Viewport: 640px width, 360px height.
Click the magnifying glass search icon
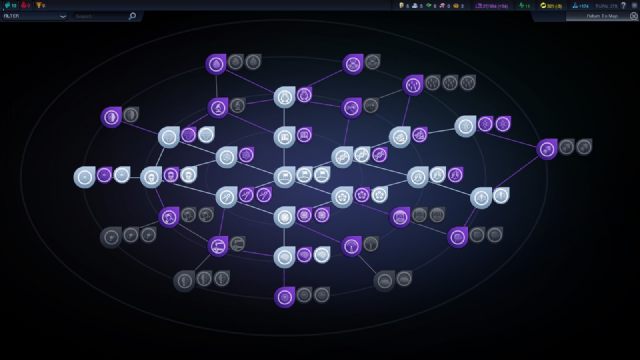coord(132,16)
